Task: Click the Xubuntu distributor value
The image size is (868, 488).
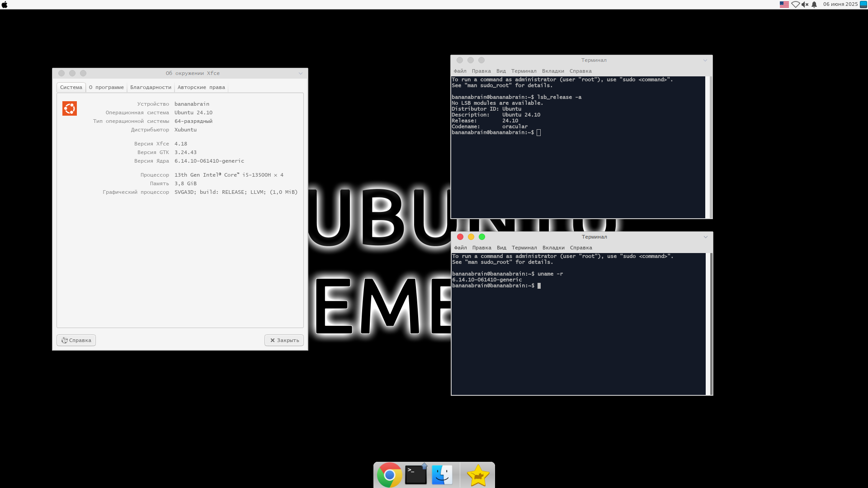Action: (185, 130)
